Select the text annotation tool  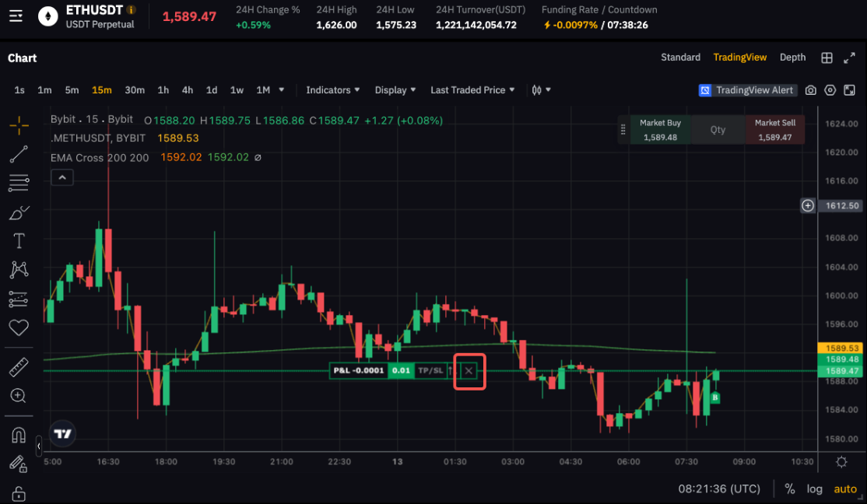tap(19, 240)
